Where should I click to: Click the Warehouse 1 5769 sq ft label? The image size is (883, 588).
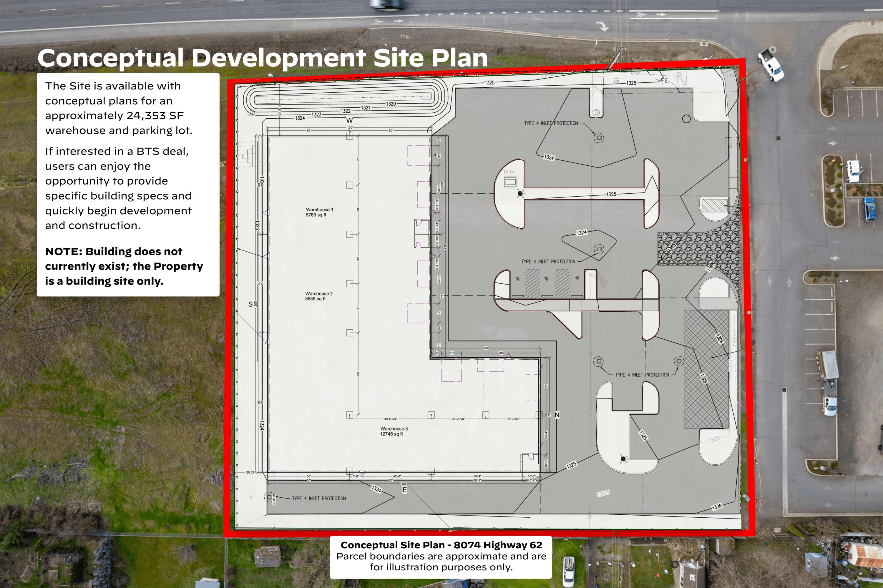tap(319, 212)
